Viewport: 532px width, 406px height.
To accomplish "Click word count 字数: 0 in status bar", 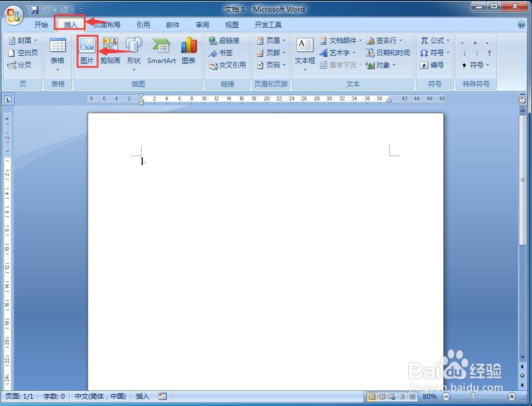I will point(54,396).
